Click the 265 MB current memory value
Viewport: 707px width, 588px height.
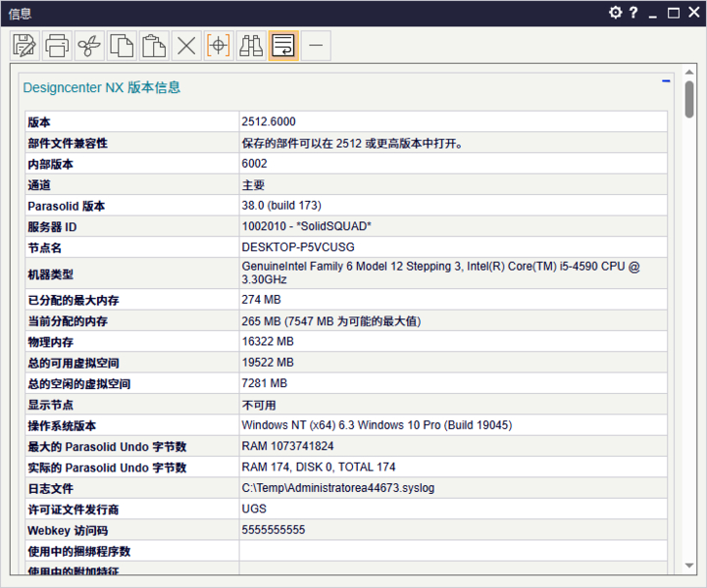(x=331, y=321)
